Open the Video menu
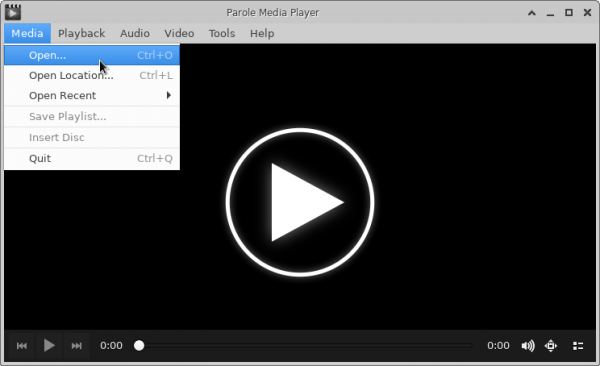The width and height of the screenshot is (600, 366). [179, 33]
